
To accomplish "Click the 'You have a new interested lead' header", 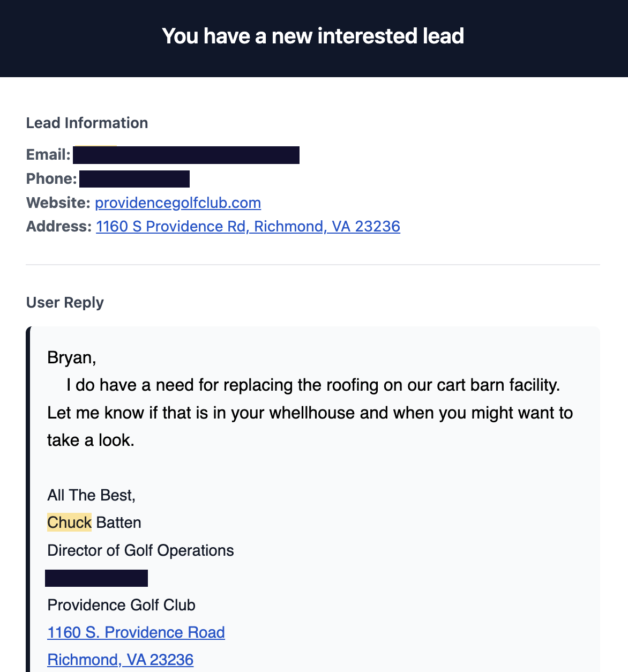I will point(313,36).
